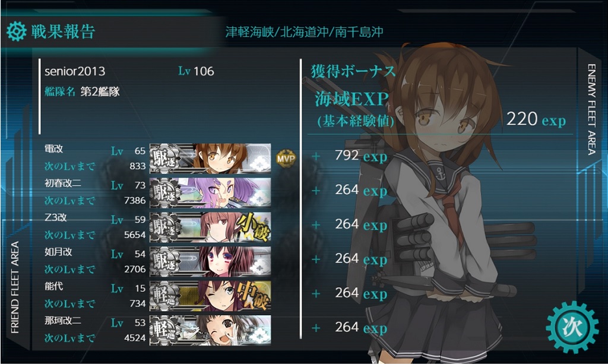Click the 軽巡 class emblem on 那珂改二
This screenshot has height=364, width=608.
point(166,330)
